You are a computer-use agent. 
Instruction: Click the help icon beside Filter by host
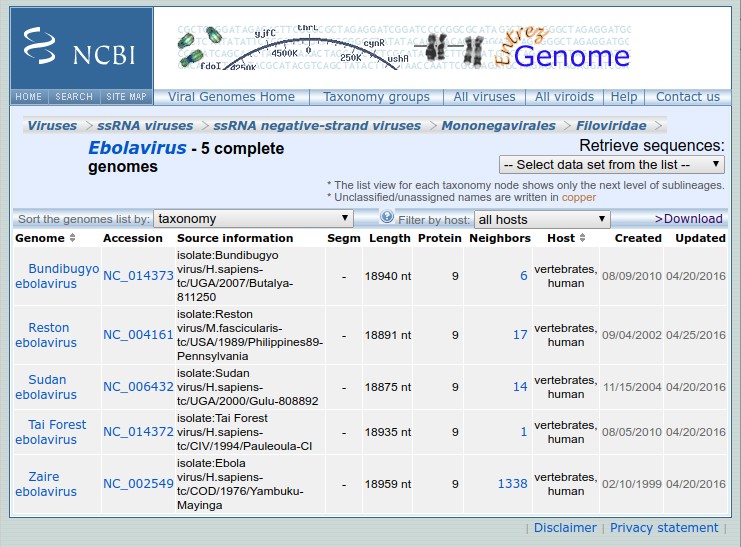[387, 218]
